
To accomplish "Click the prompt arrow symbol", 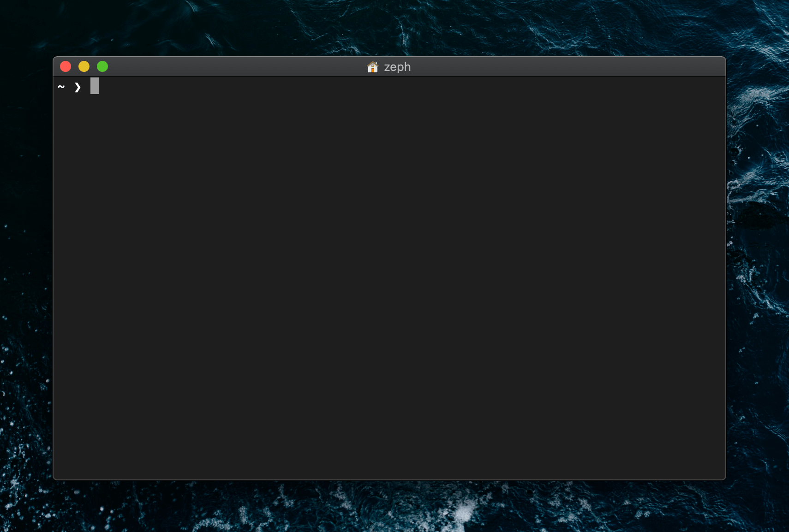I will coord(78,87).
